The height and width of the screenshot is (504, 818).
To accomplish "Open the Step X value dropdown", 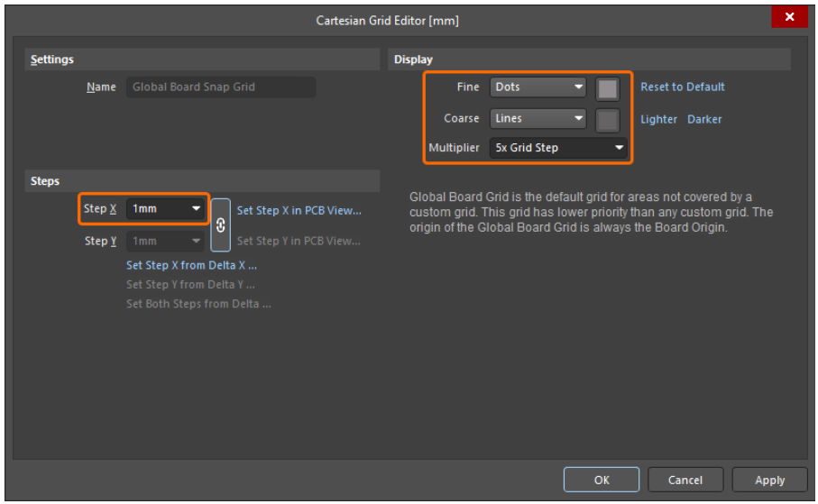I will click(x=166, y=209).
